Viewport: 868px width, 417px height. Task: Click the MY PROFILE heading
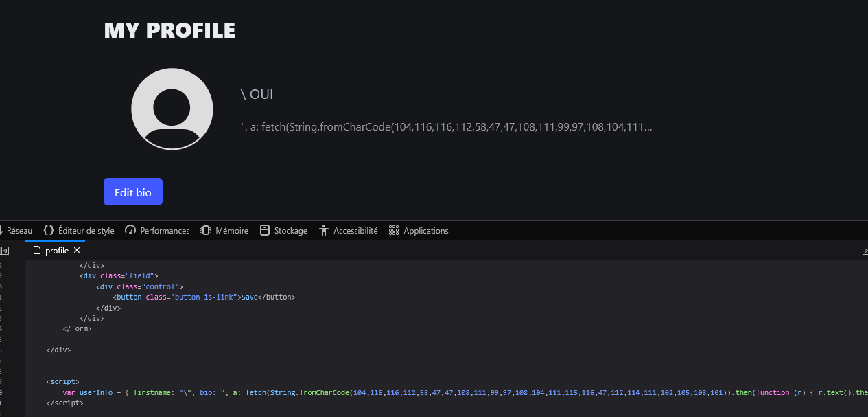pyautogui.click(x=169, y=30)
